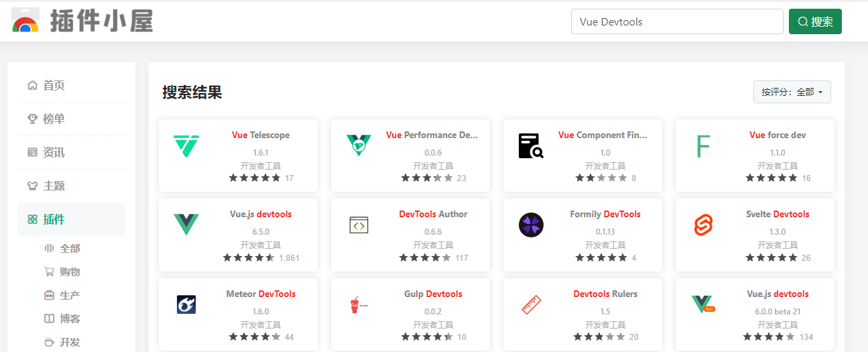Click the Devtools Rulers ruler icon
Screen dimensions: 868x352
click(531, 304)
